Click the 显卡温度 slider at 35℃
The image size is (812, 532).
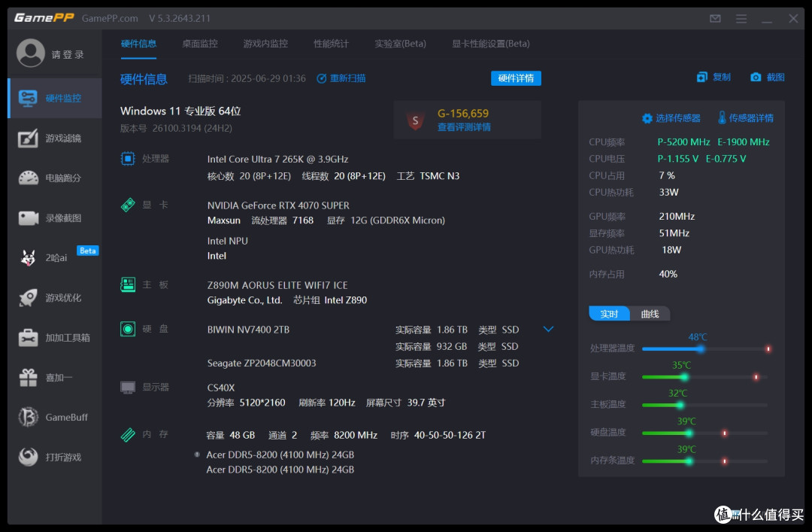(x=684, y=377)
